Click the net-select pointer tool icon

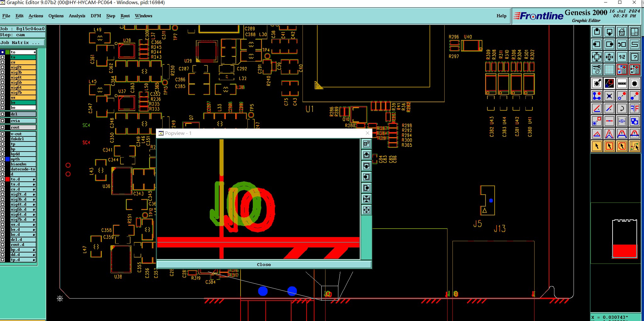pyautogui.click(x=635, y=146)
